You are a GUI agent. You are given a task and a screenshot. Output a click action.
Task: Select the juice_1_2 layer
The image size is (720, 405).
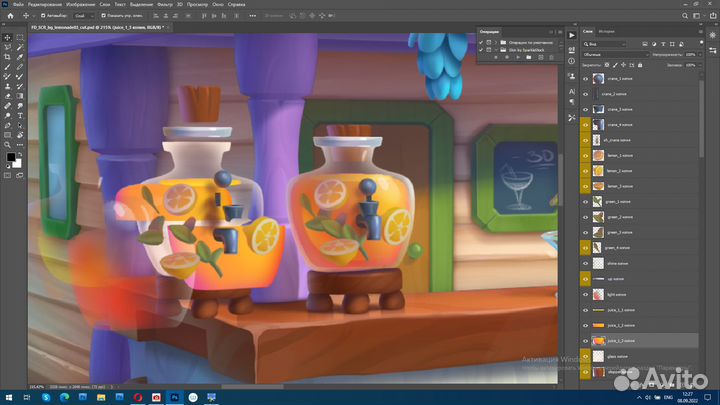(640, 341)
